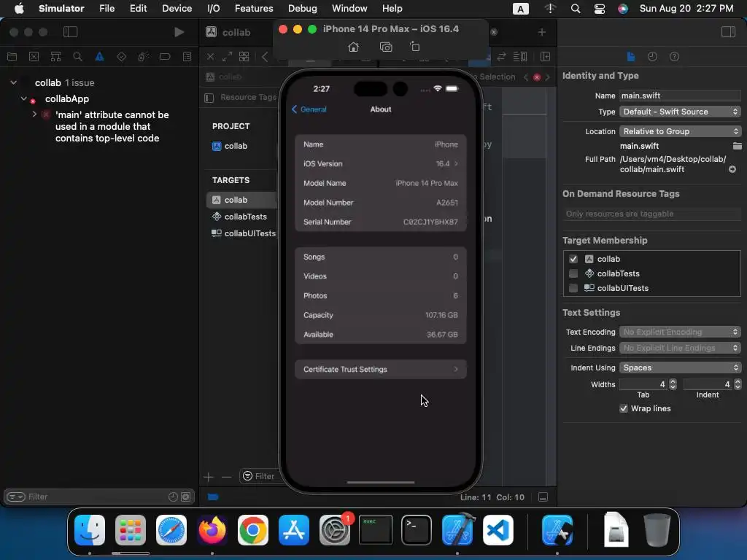Click the Simulator Home button icon
This screenshot has width=747, height=560.
click(x=353, y=47)
